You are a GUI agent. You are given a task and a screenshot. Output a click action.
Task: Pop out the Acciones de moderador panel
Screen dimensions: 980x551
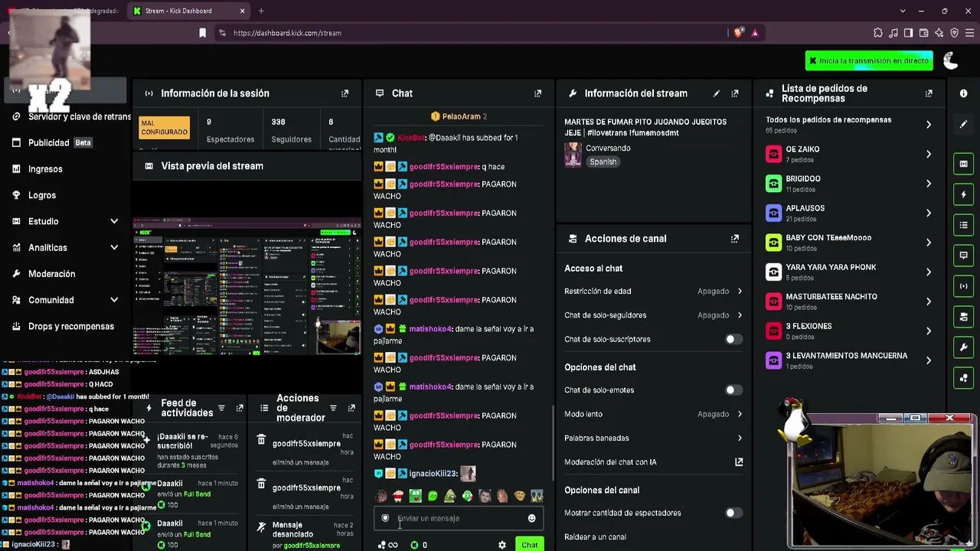[x=351, y=409]
